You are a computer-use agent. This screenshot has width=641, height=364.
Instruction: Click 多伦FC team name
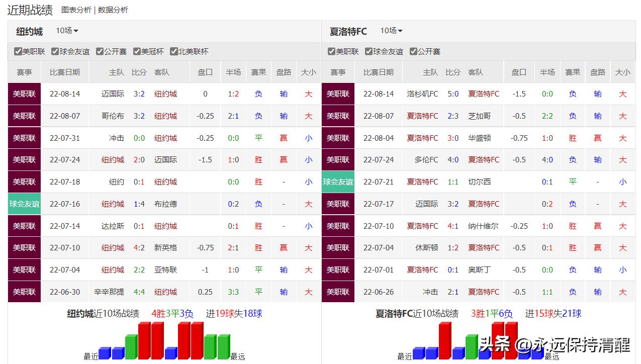coord(427,160)
